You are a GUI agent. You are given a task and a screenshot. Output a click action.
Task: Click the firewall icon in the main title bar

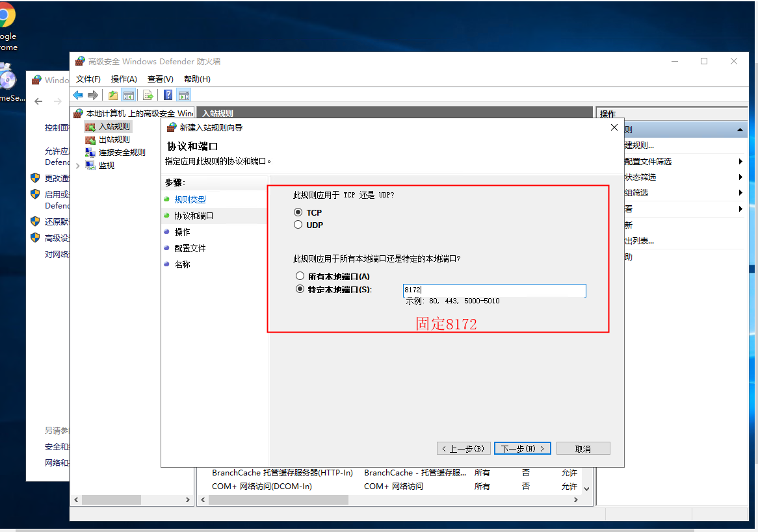tap(80, 61)
